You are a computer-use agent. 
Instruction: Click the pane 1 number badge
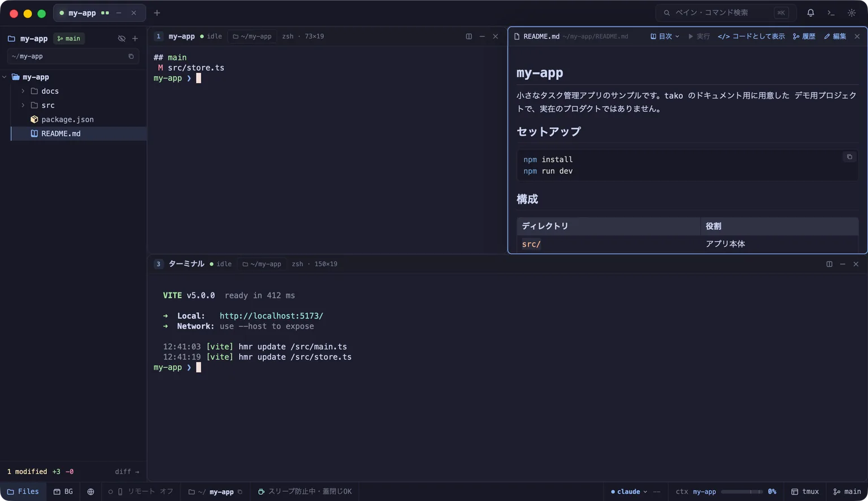[x=158, y=36]
